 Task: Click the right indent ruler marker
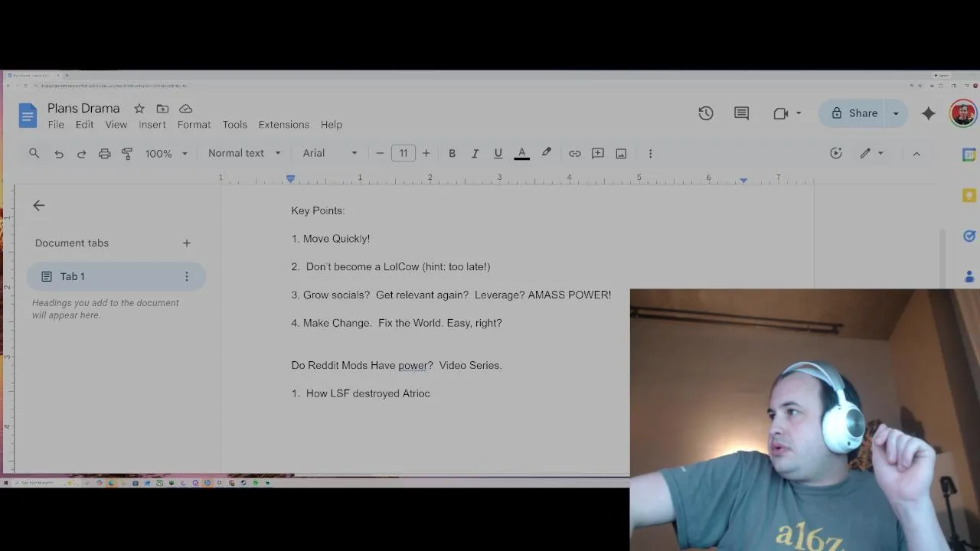click(x=743, y=179)
